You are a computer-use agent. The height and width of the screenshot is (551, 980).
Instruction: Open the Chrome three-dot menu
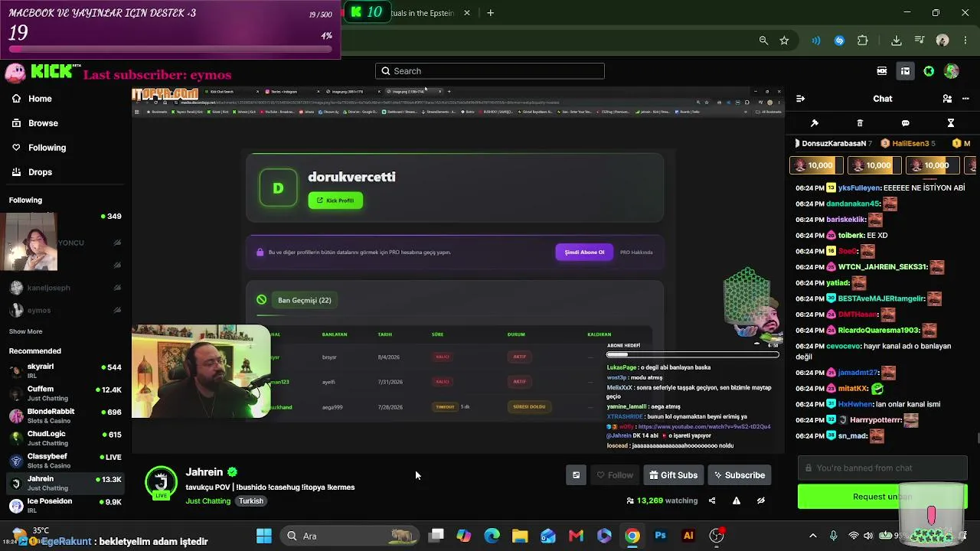(965, 41)
